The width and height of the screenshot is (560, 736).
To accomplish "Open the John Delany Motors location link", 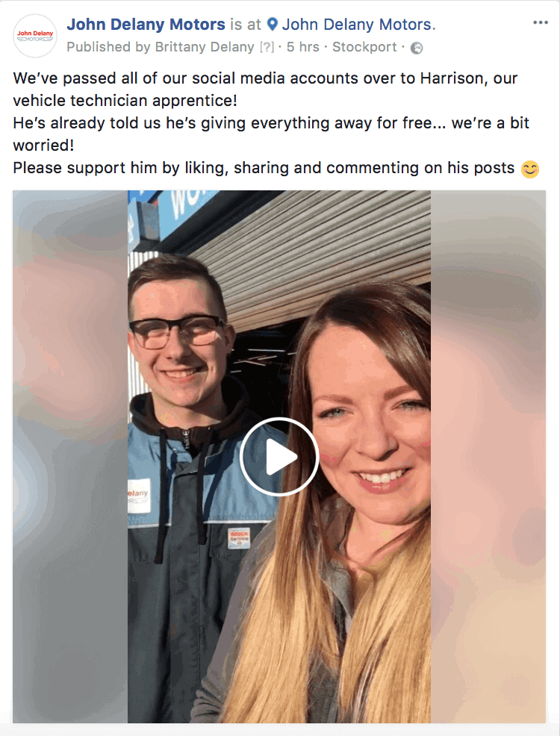I will pyautogui.click(x=357, y=24).
